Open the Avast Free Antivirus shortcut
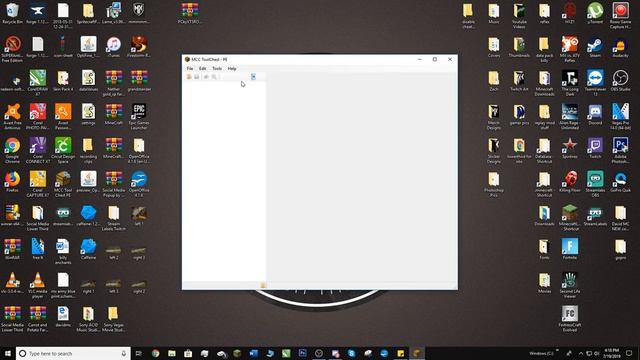Image resolution: width=640 pixels, height=360 pixels. click(x=12, y=117)
